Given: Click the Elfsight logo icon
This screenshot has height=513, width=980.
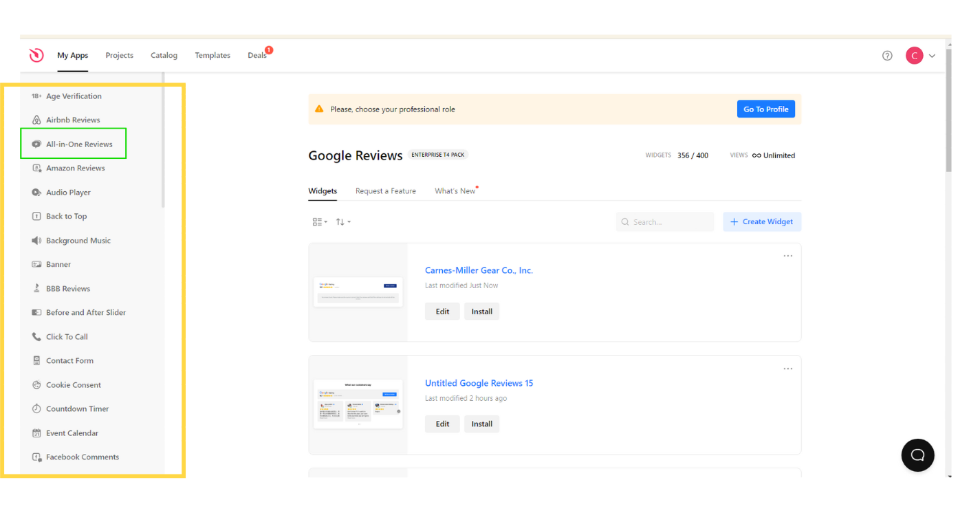Looking at the screenshot, I should pos(36,55).
